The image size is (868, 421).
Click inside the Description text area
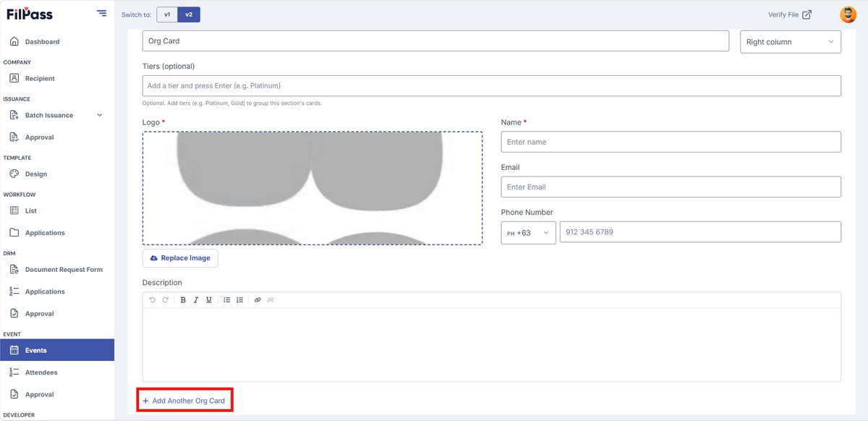point(492,344)
